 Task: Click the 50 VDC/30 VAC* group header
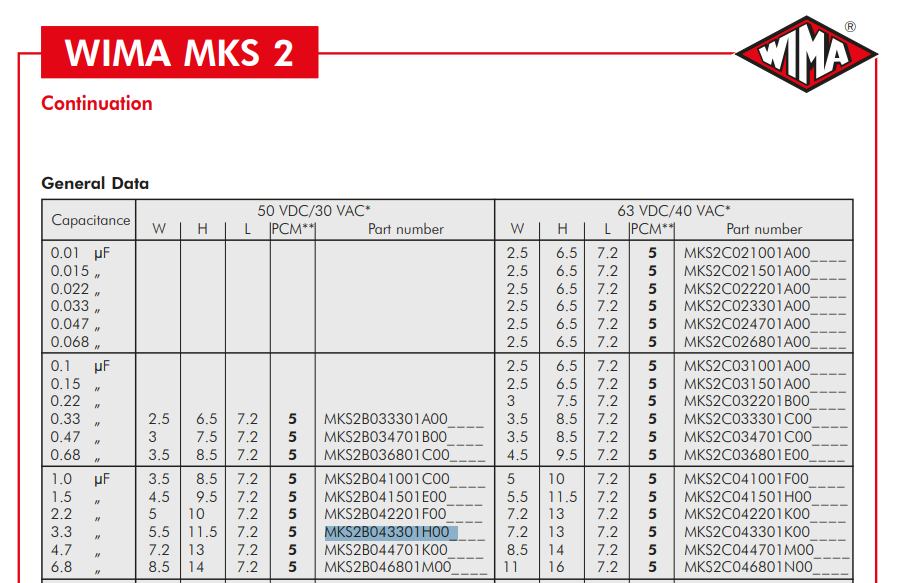click(x=314, y=210)
